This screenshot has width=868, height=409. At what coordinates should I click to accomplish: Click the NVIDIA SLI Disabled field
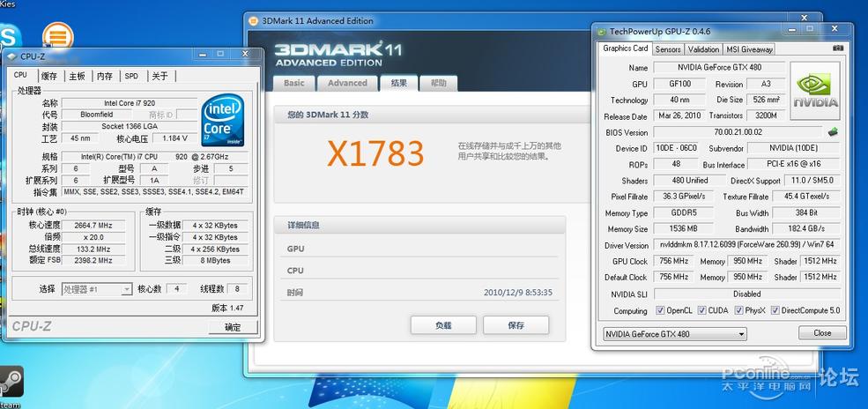pos(746,294)
